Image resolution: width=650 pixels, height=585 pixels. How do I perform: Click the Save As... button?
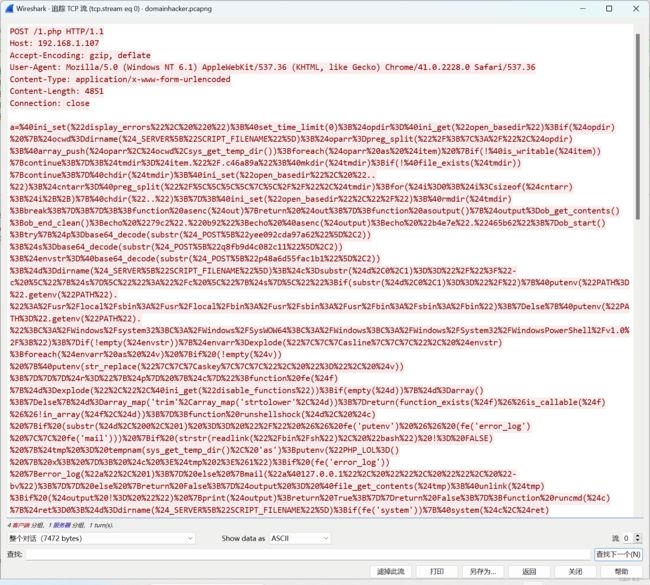[x=483, y=571]
